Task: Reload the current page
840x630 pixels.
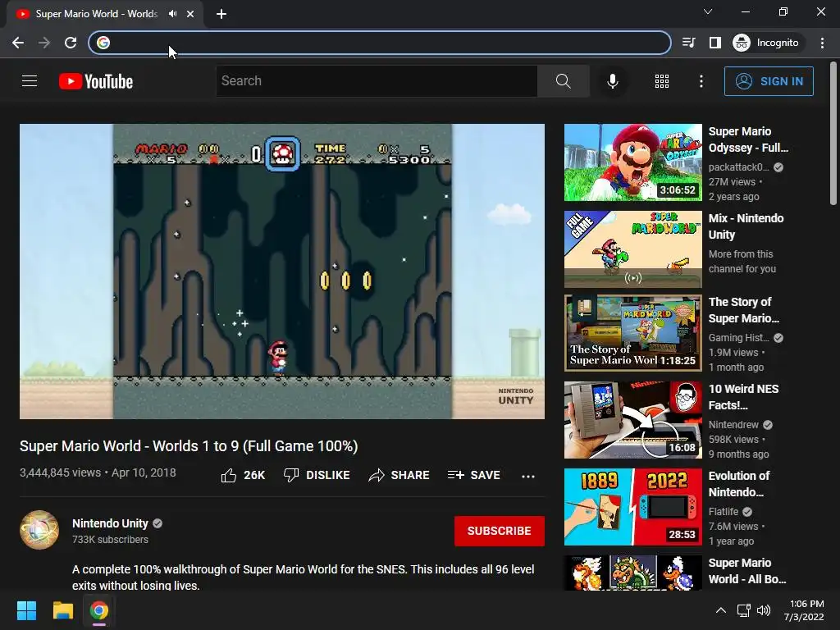Action: (x=71, y=43)
